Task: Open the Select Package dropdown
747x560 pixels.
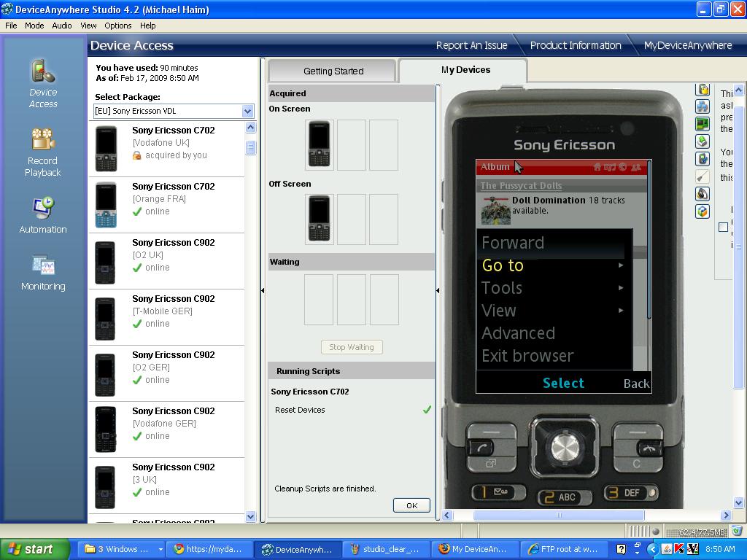Action: click(x=247, y=112)
